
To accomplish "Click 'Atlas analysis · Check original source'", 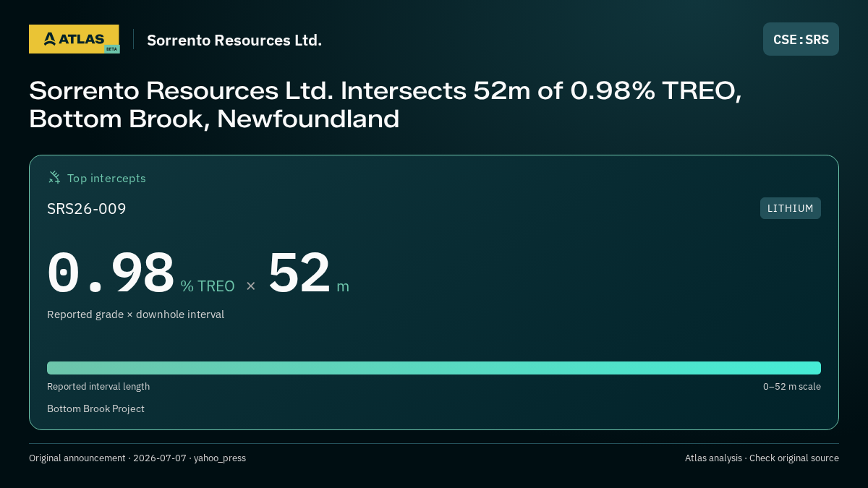I will (x=762, y=458).
